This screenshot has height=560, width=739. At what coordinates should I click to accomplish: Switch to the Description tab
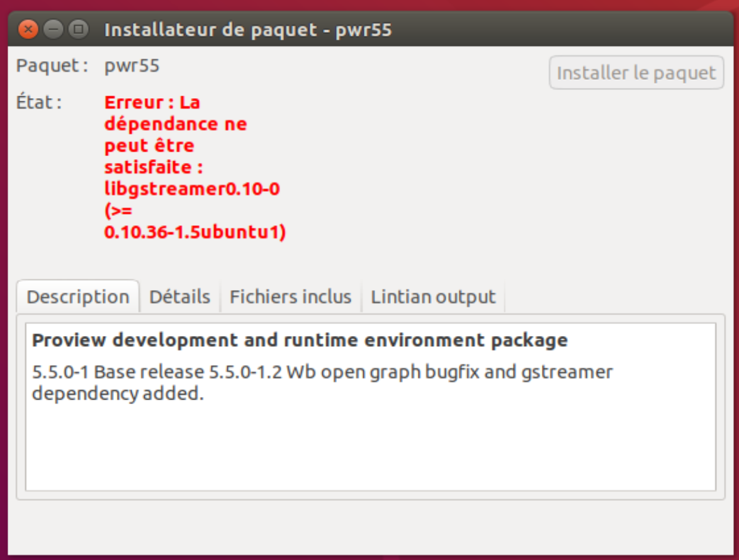point(77,296)
